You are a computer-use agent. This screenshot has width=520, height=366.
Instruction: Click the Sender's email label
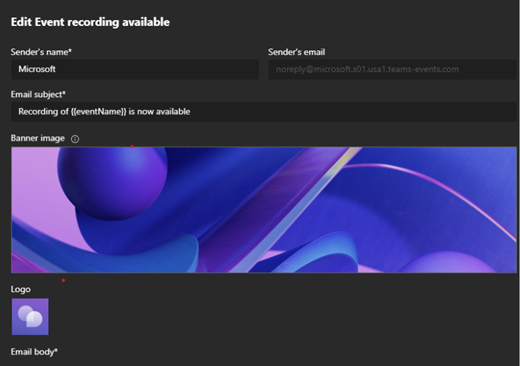(297, 52)
